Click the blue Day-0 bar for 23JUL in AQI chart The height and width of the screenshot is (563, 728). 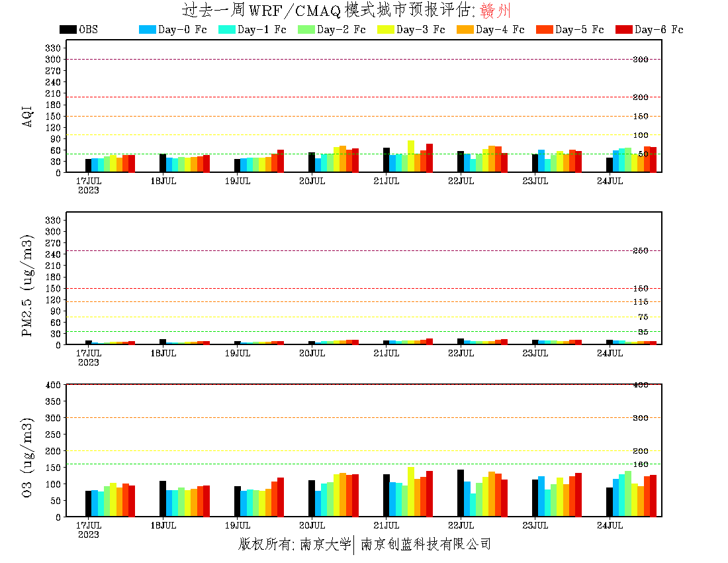coord(541,161)
